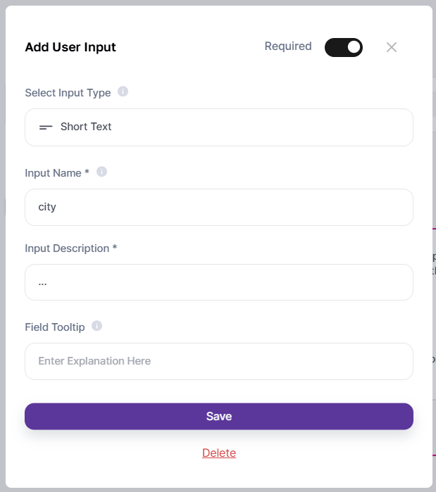Image resolution: width=436 pixels, height=492 pixels.
Task: Toggle the Required switch off
Action: click(344, 47)
